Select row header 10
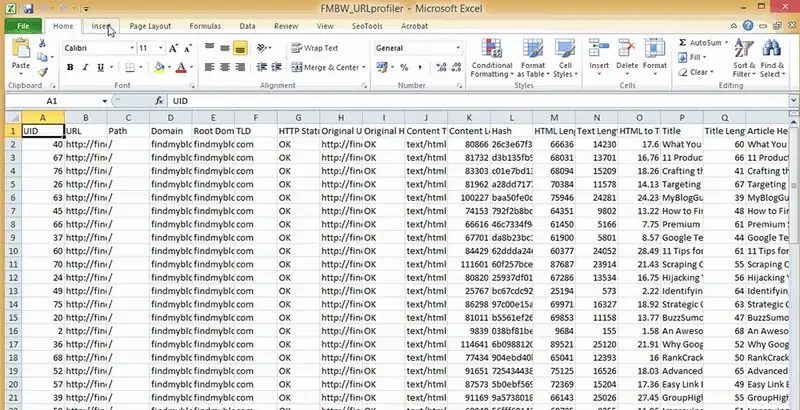 pos(13,251)
